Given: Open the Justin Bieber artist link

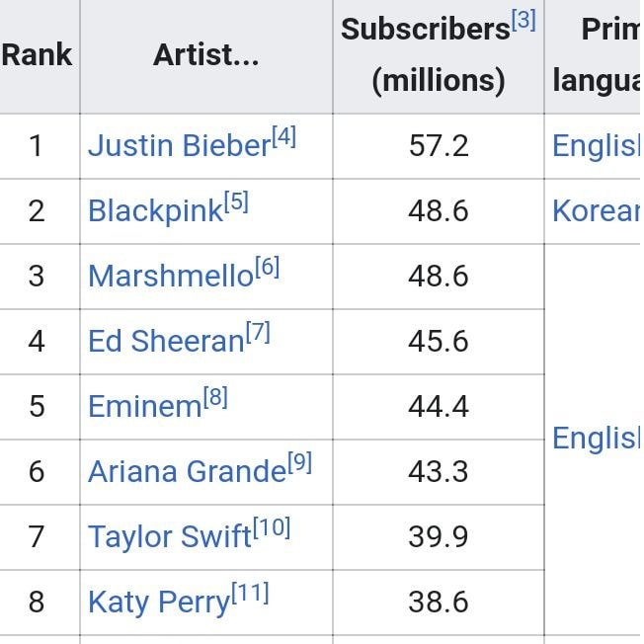Looking at the screenshot, I should (178, 146).
